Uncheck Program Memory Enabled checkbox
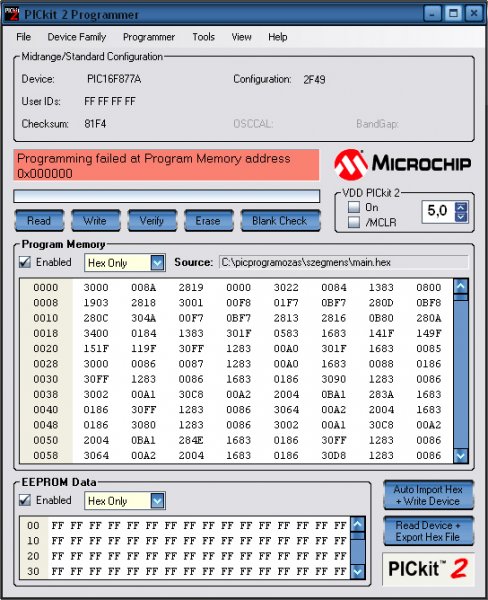 point(25,262)
